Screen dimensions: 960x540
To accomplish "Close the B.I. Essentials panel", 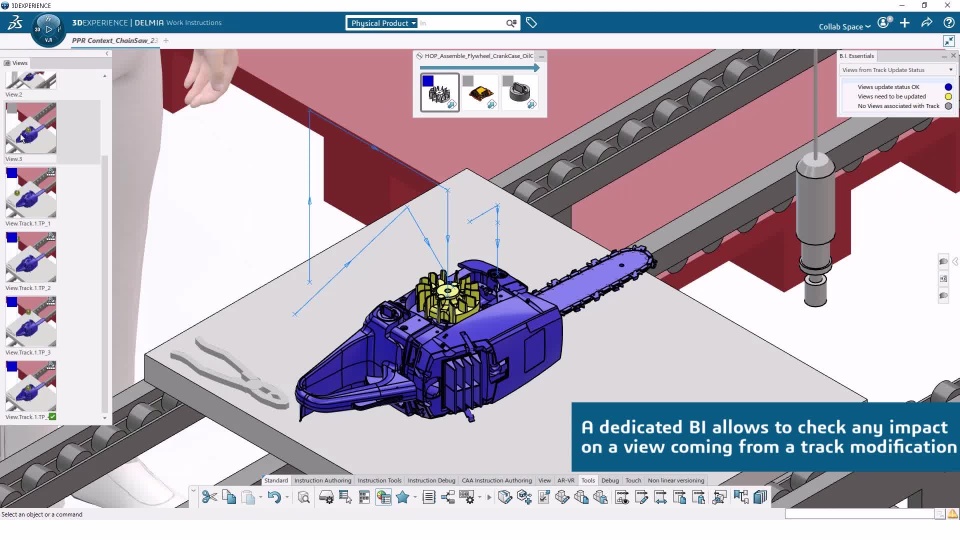I will coord(953,56).
